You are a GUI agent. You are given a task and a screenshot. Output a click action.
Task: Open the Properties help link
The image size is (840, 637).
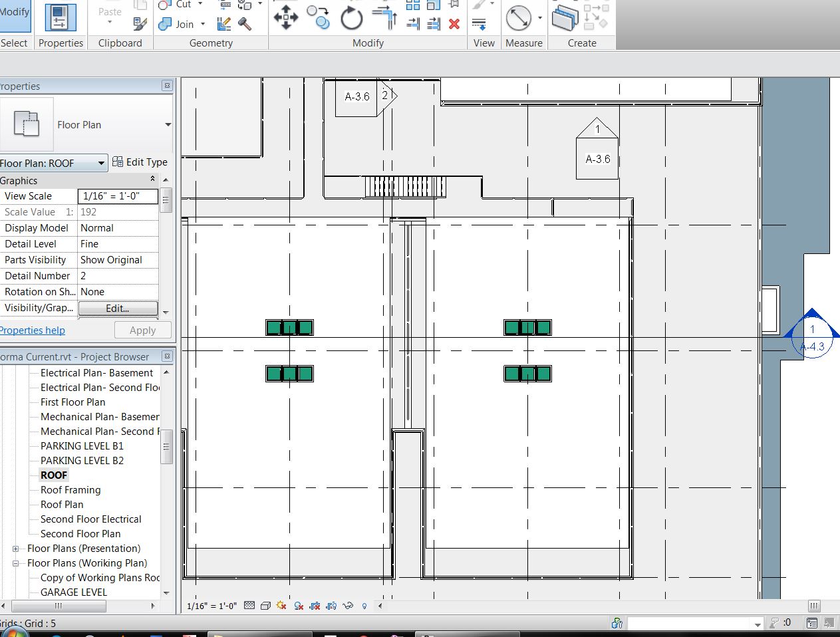pos(32,330)
